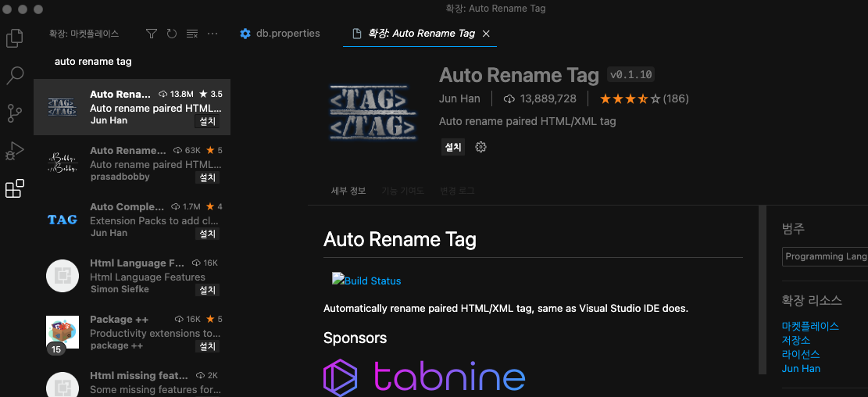The image size is (868, 397).
Task: Open marketplace more actions ellipsis
Action: click(x=213, y=34)
